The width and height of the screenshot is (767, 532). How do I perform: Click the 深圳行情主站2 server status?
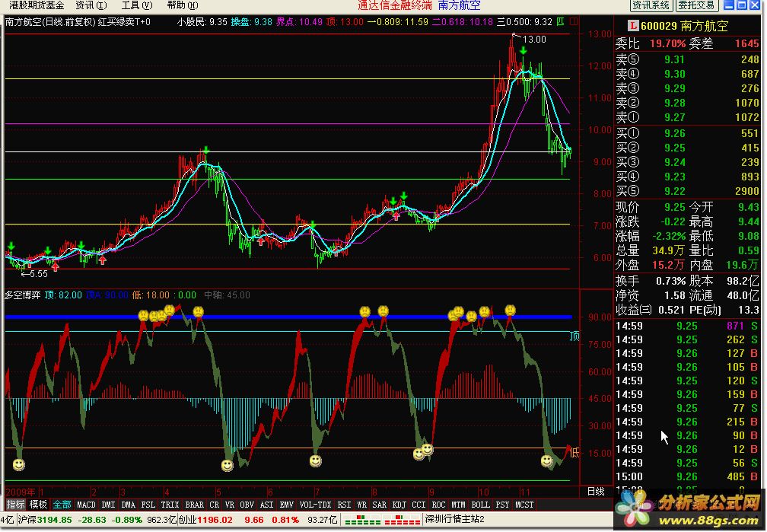click(455, 519)
